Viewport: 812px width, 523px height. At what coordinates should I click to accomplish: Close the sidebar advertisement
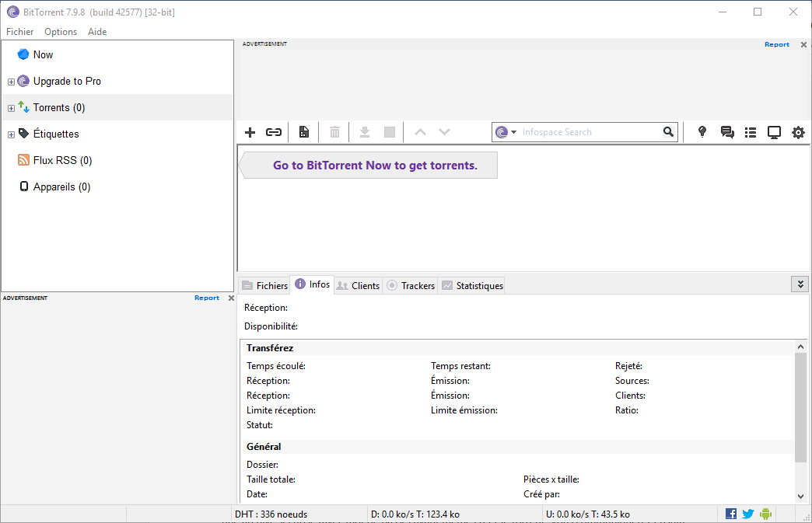[231, 298]
